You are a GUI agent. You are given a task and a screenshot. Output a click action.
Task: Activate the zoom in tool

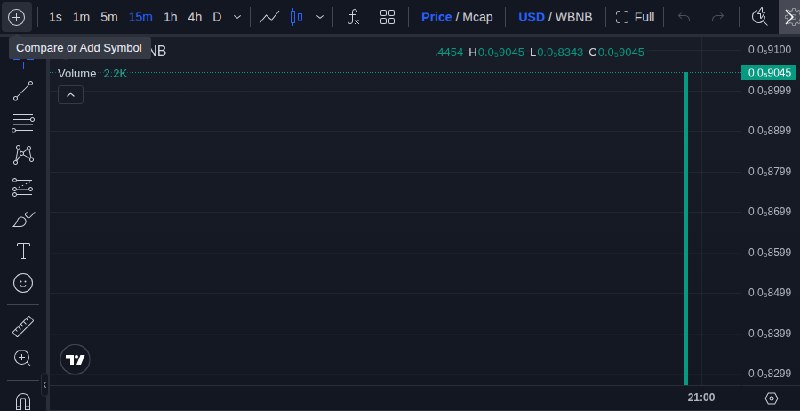pos(22,358)
